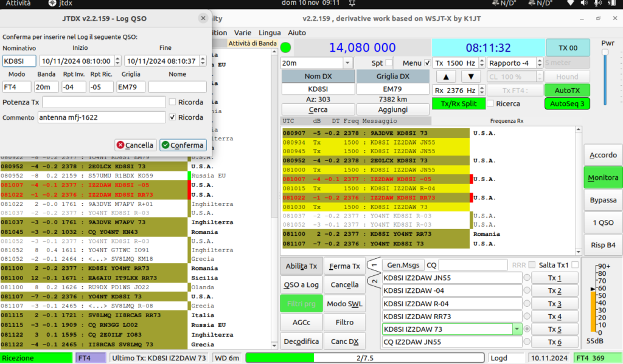Select message tab 1 bracket

[x=374, y=265]
